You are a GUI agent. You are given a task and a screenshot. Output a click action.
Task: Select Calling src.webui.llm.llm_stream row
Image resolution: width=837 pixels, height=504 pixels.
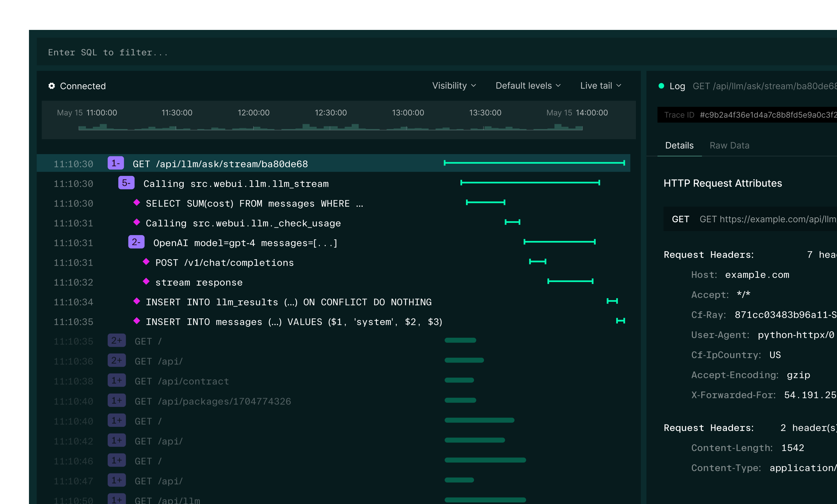333,183
